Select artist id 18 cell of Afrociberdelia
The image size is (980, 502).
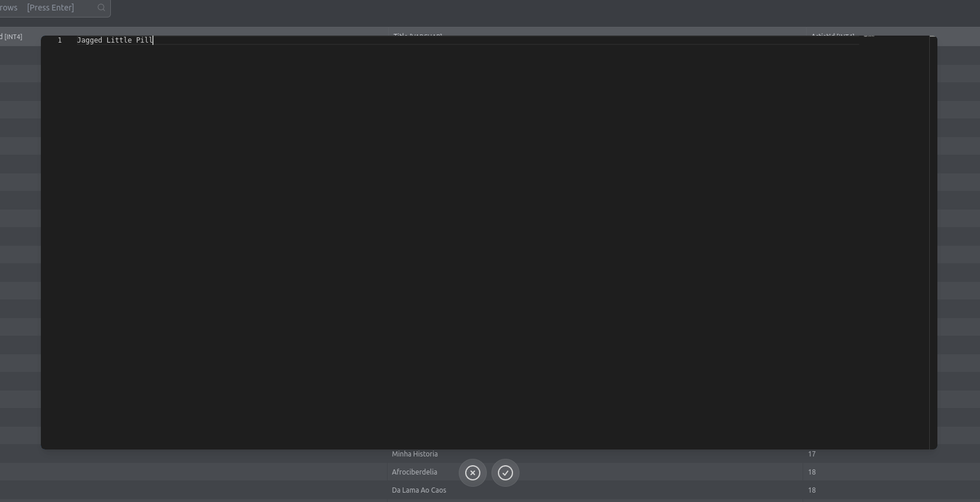pyautogui.click(x=891, y=472)
